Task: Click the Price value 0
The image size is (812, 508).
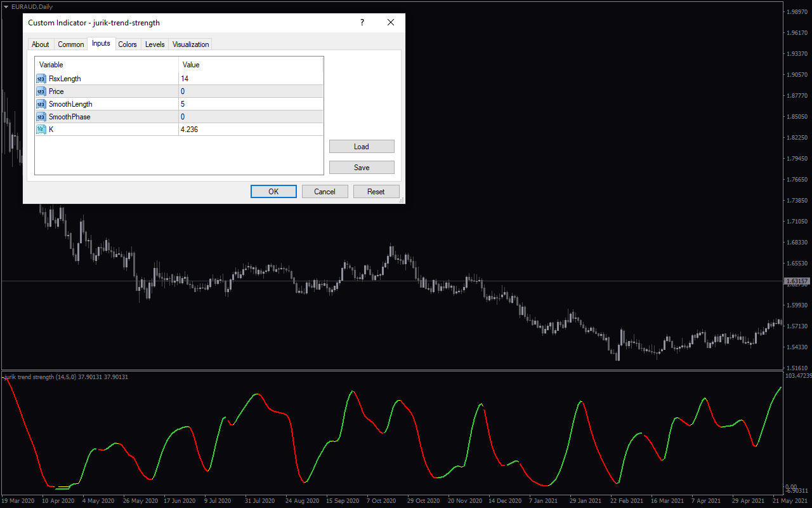Action: tap(183, 91)
